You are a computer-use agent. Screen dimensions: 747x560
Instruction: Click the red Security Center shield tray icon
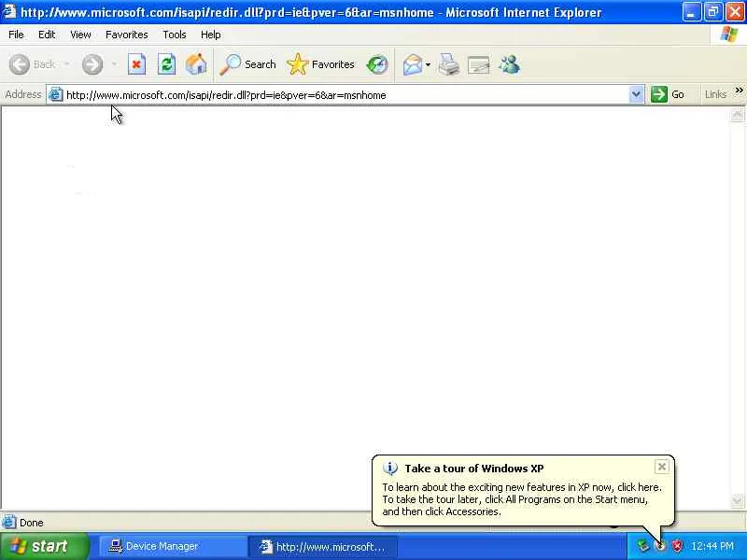click(x=677, y=546)
